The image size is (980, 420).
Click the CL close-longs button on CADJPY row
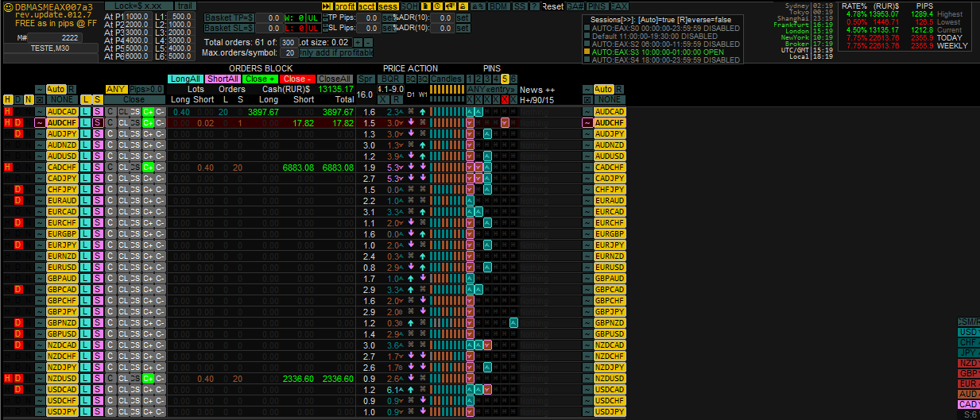[x=123, y=179]
